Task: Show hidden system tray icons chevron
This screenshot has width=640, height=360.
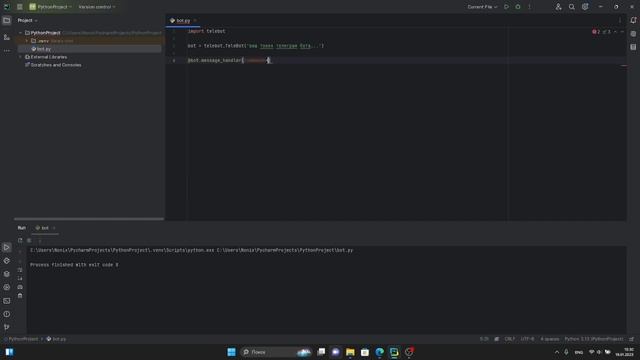Action: 557,352
